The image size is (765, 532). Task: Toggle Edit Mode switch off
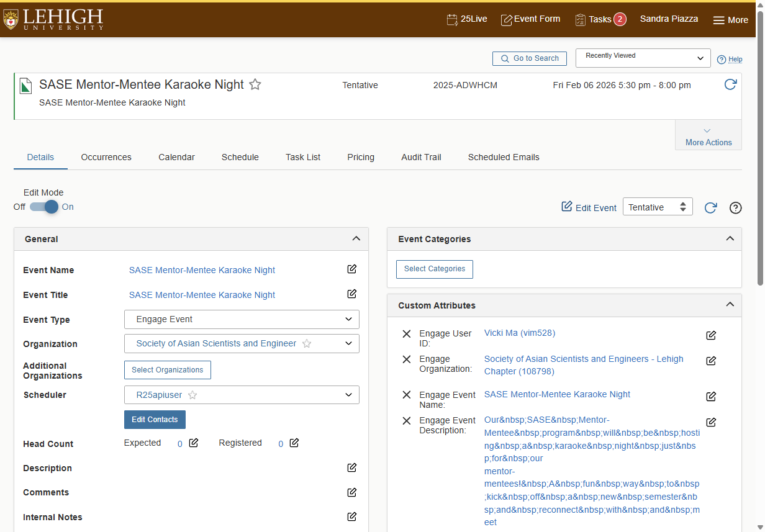coord(44,207)
